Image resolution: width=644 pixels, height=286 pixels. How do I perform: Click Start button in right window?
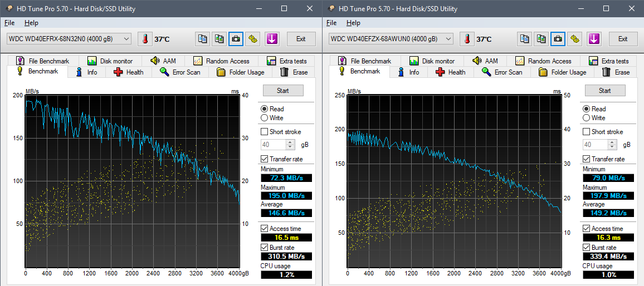pyautogui.click(x=605, y=90)
